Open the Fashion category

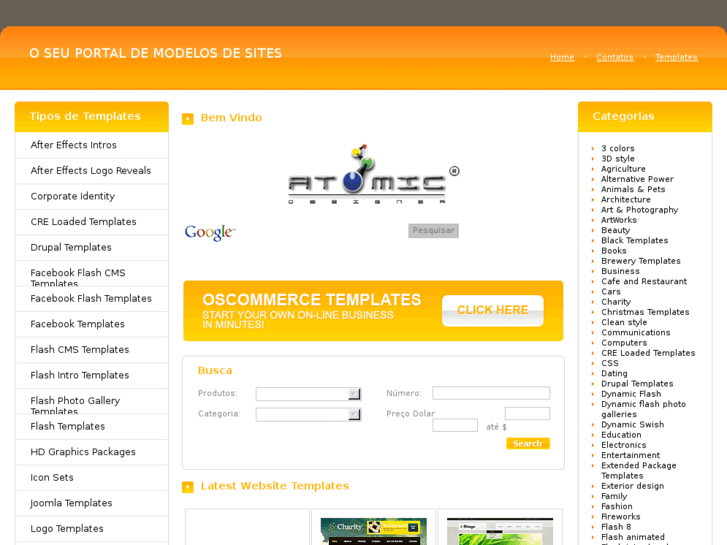pos(617,506)
